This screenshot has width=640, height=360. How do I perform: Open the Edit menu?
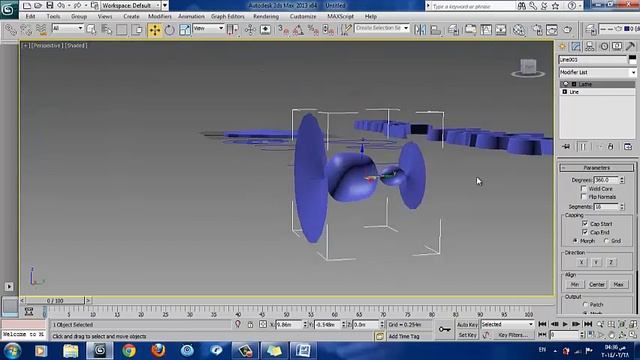pyautogui.click(x=30, y=16)
